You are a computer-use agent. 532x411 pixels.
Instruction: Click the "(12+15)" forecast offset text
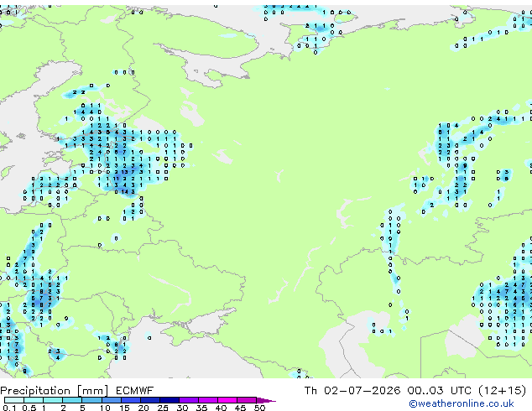503,391
